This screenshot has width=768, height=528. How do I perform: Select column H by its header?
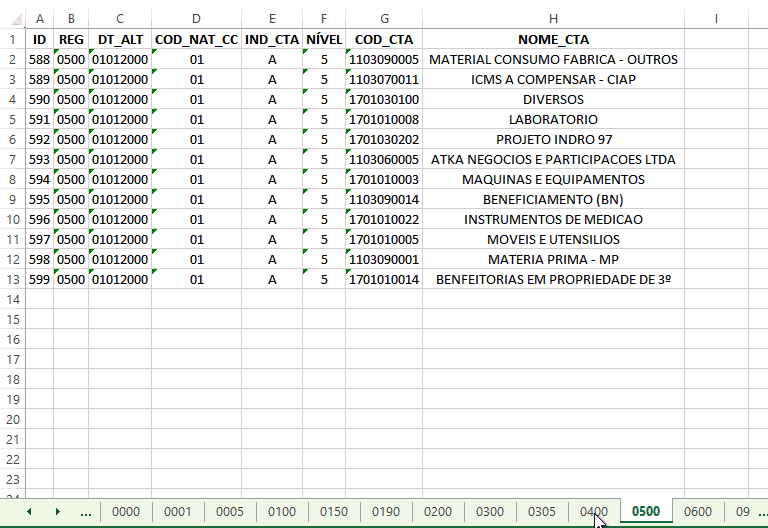click(553, 19)
